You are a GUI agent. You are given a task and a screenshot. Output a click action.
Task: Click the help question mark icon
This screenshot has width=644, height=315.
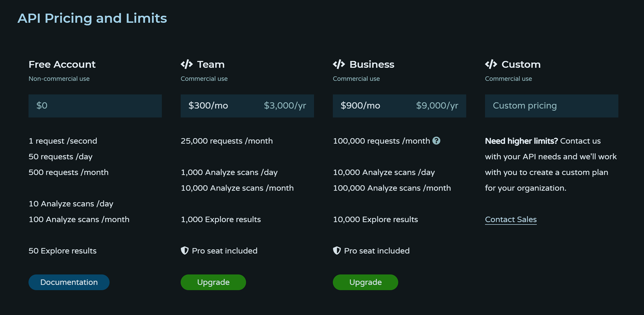[436, 141]
